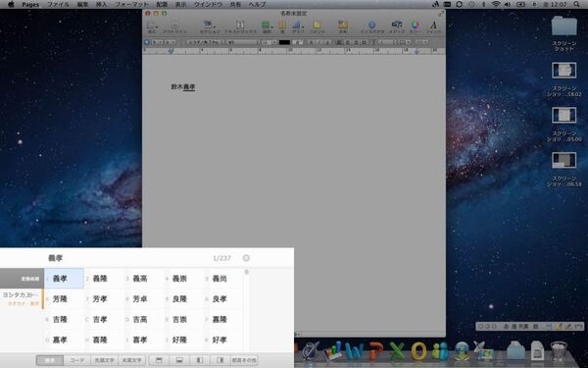Select candidate 義隆 in conversion list
The width and height of the screenshot is (588, 368).
(x=100, y=279)
